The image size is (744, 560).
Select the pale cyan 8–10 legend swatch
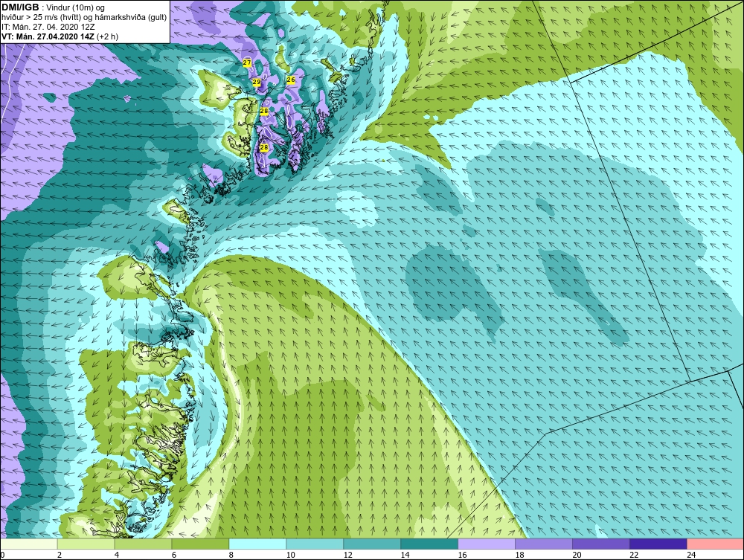point(257,544)
